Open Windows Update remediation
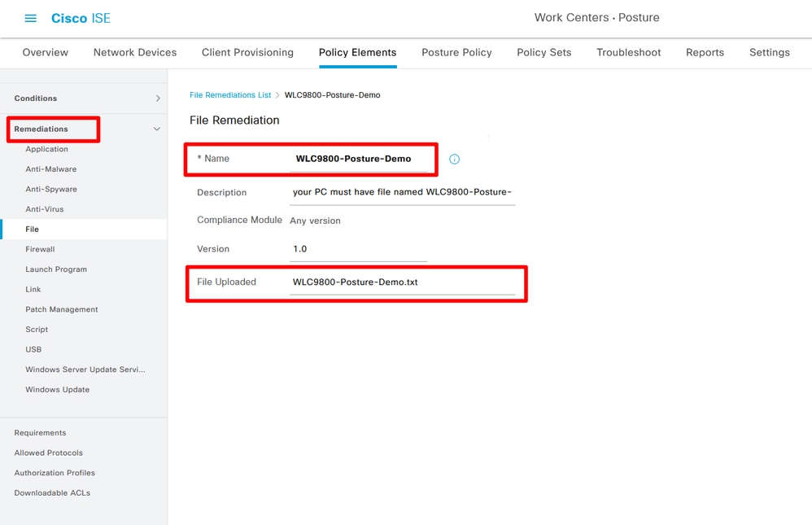This screenshot has width=812, height=525. 58,390
